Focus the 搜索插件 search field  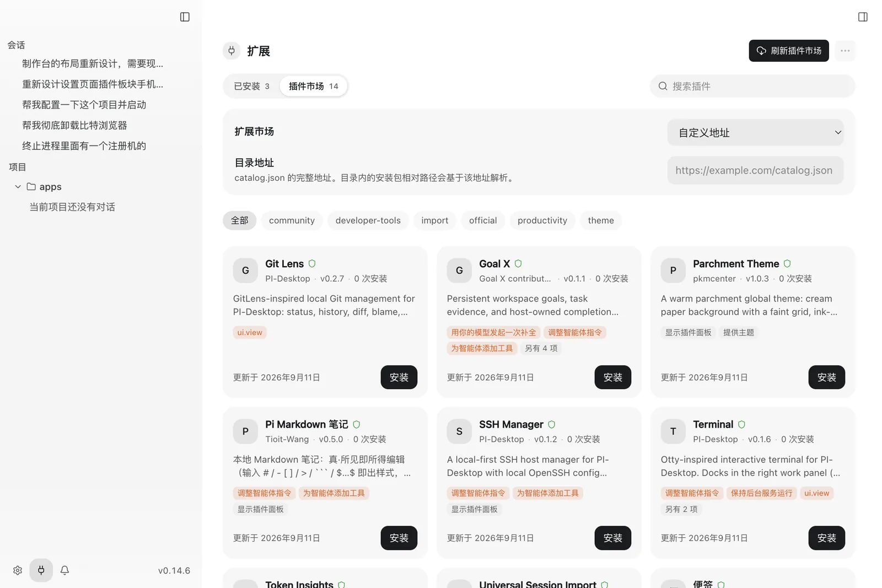[x=752, y=86]
